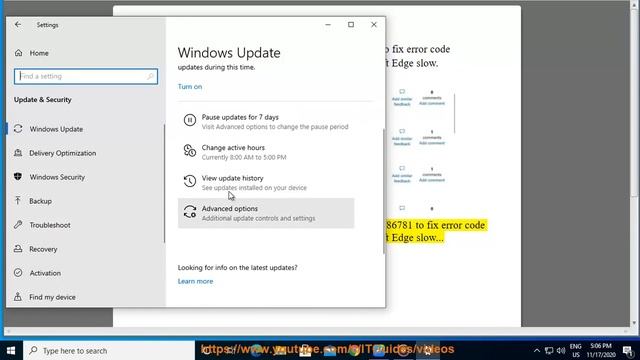
Task: Click the Windows Update page heading
Action: 229,53
